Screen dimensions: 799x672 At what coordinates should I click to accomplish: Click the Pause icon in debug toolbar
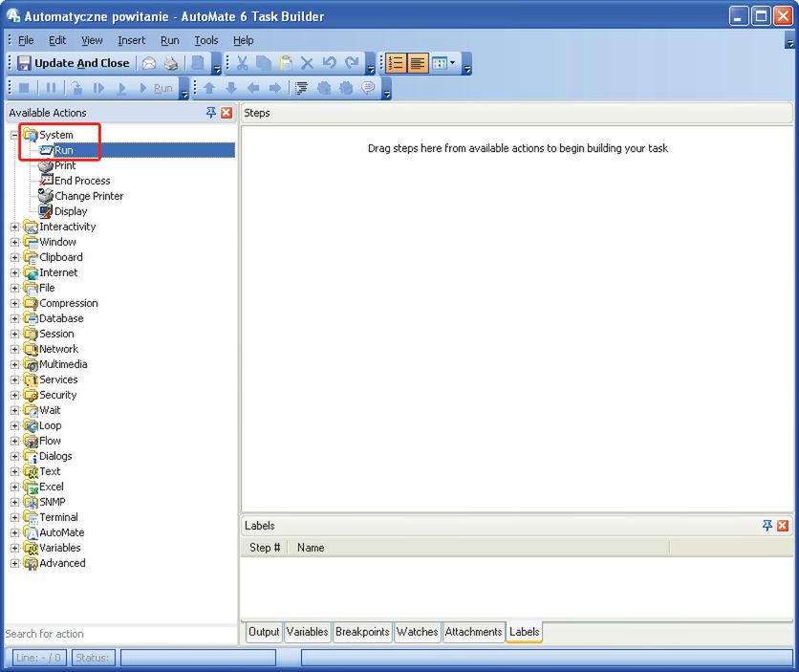[x=51, y=88]
